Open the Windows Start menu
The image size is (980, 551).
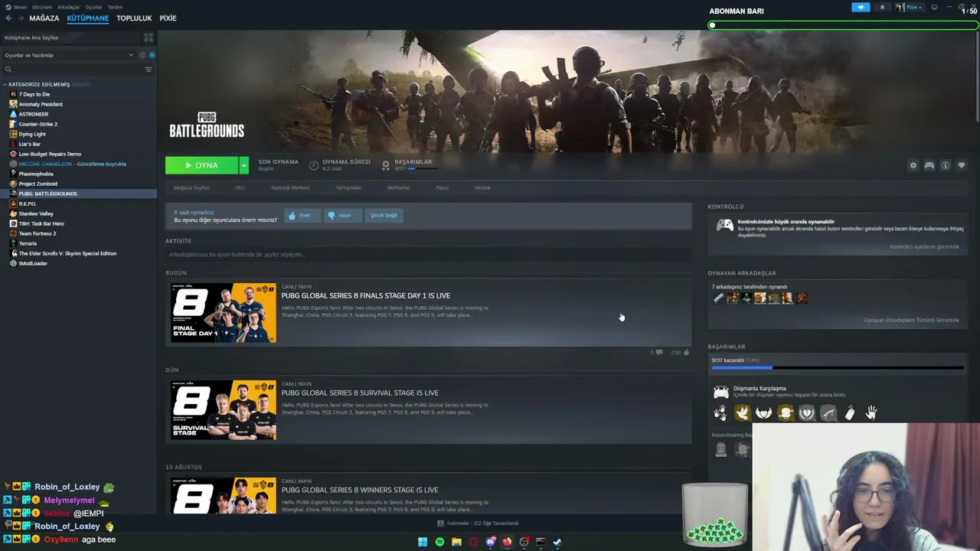coord(423,542)
